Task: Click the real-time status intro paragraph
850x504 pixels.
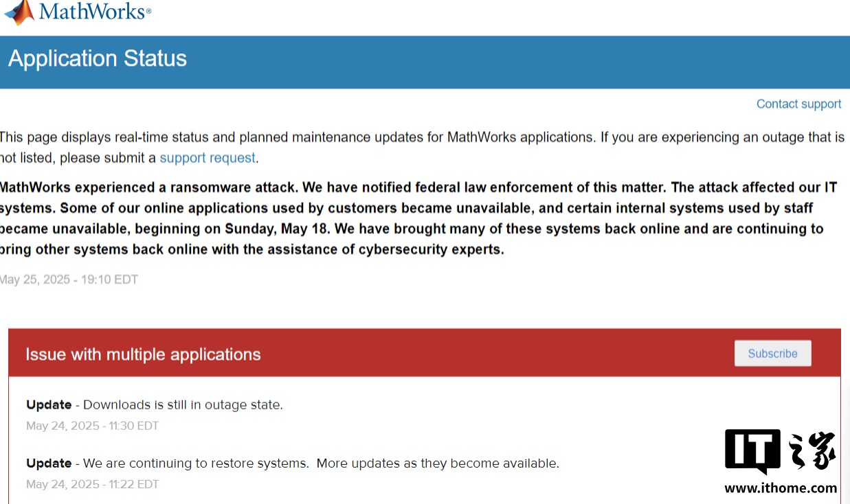Action: (x=422, y=147)
